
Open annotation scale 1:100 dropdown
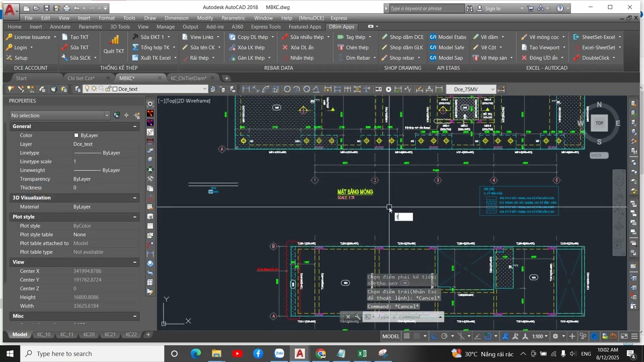point(540,336)
